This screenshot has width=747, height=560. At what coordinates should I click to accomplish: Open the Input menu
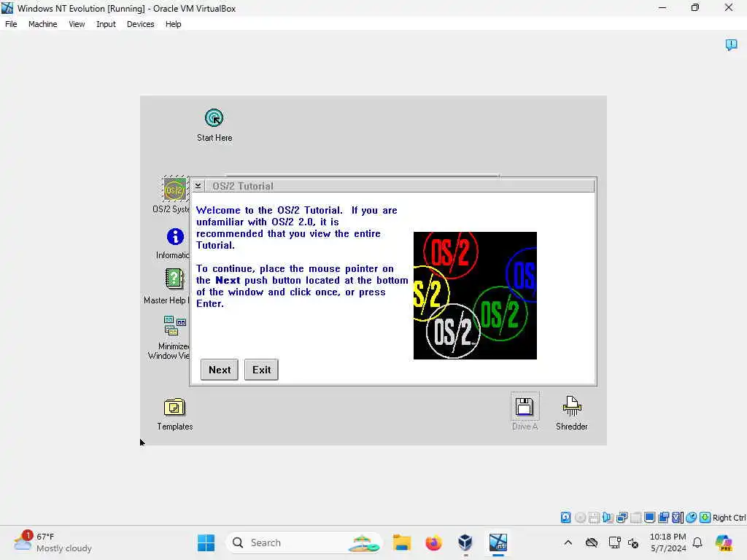(x=106, y=24)
